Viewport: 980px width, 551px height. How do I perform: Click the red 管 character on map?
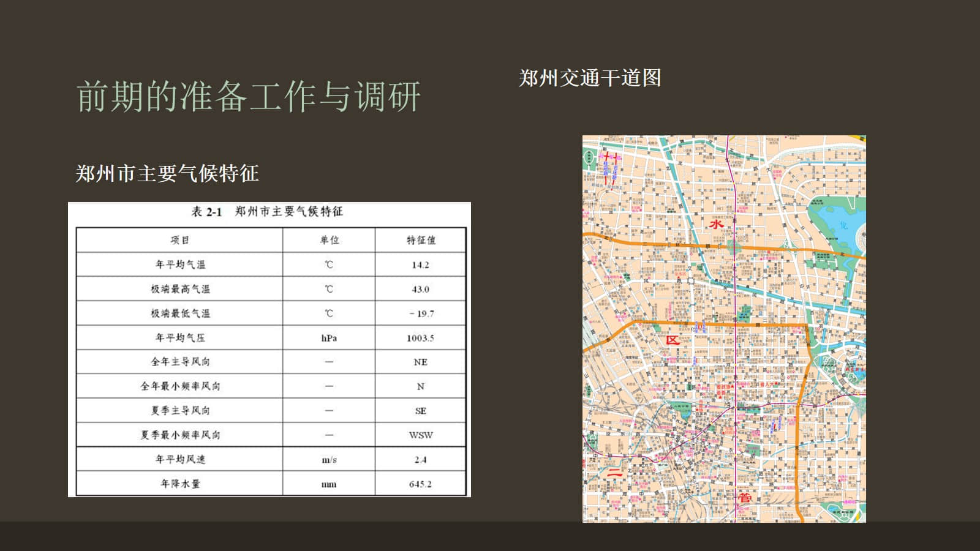coord(744,498)
